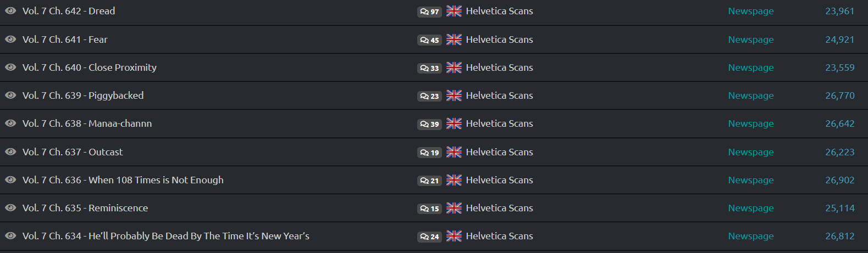Click the 19 comments badge on Outcast
This screenshot has height=253, width=868.
(429, 153)
